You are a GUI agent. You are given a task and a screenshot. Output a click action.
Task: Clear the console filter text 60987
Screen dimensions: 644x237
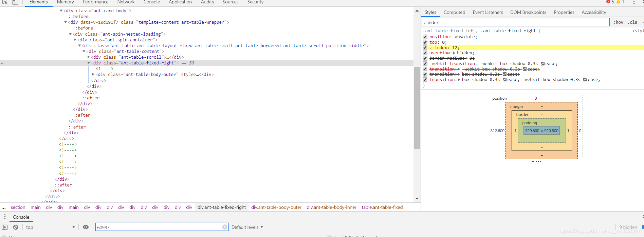[x=225, y=227]
